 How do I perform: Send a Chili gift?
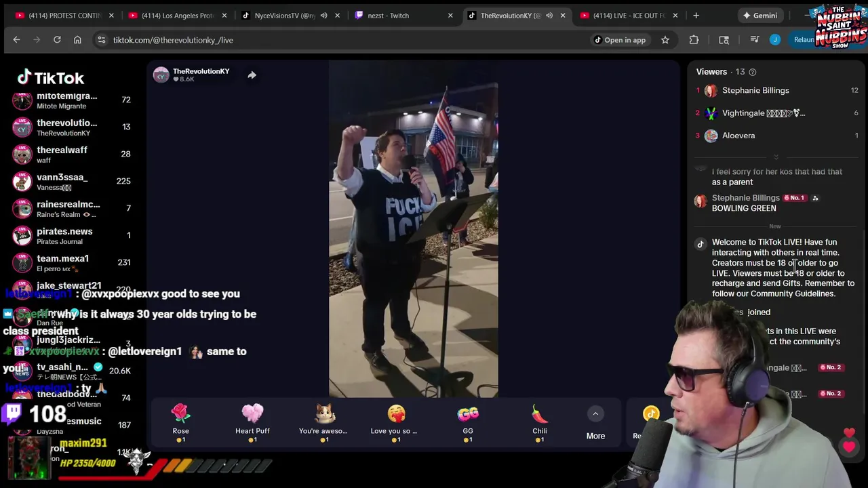click(540, 423)
